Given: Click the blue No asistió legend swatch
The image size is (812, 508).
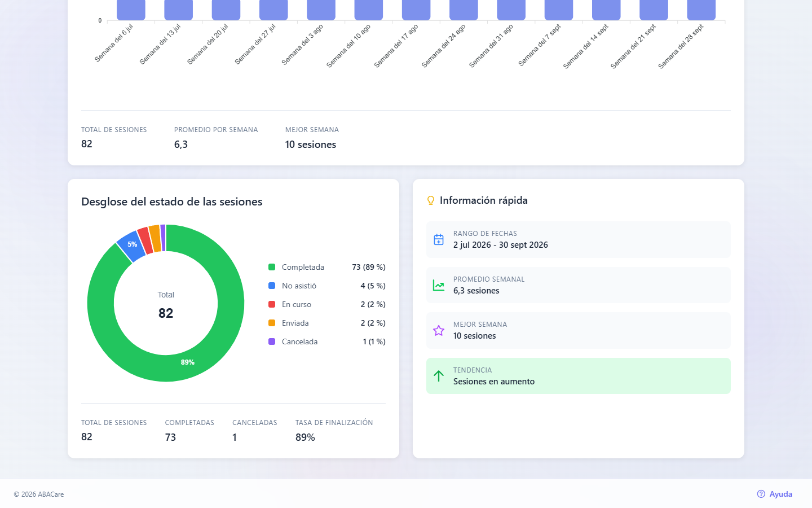Looking at the screenshot, I should pos(272,286).
